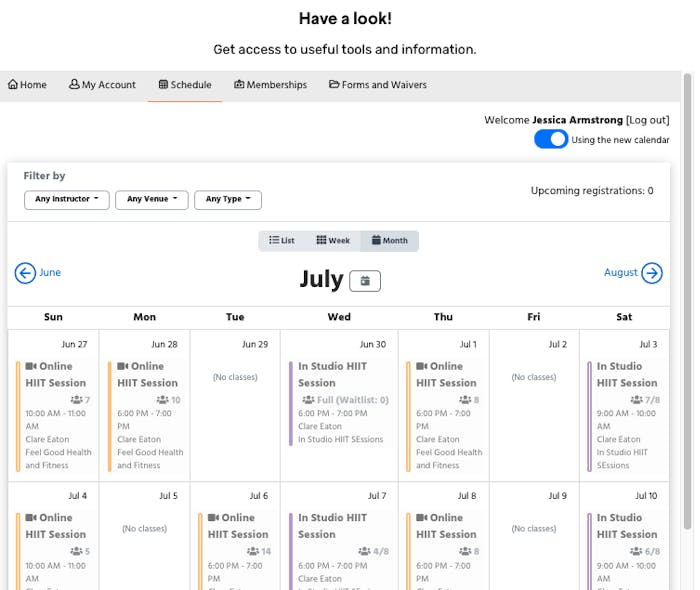Switch to List view
This screenshot has height=590, width=700.
point(282,241)
